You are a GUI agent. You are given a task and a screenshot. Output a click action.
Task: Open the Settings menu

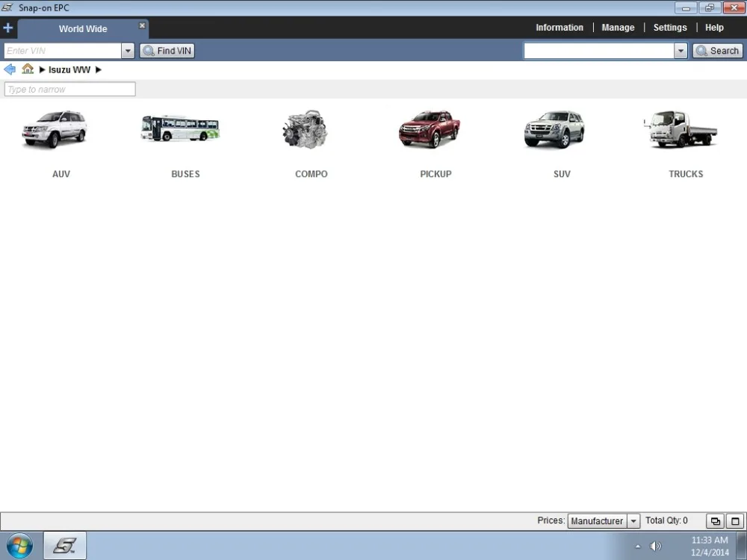click(670, 28)
